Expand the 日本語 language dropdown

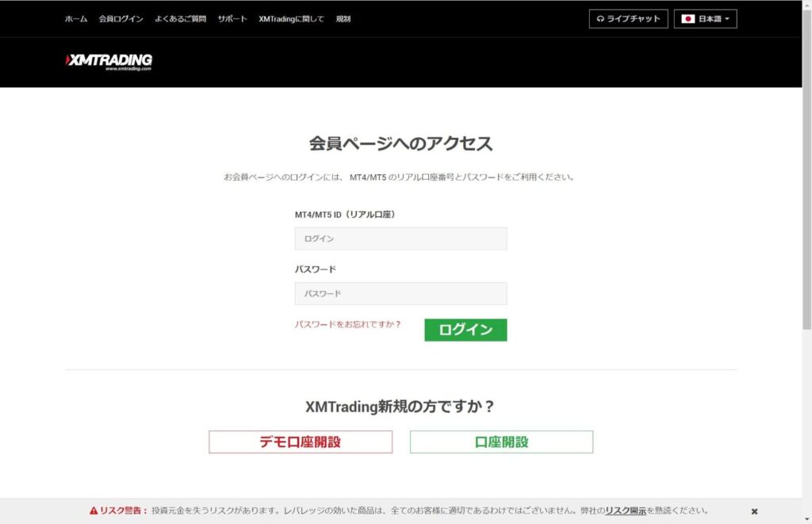[705, 19]
